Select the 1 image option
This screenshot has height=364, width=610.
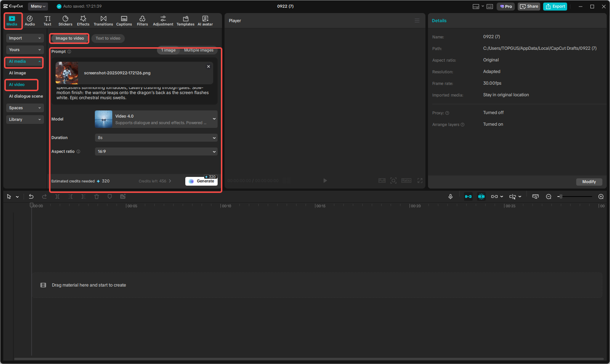tap(169, 50)
